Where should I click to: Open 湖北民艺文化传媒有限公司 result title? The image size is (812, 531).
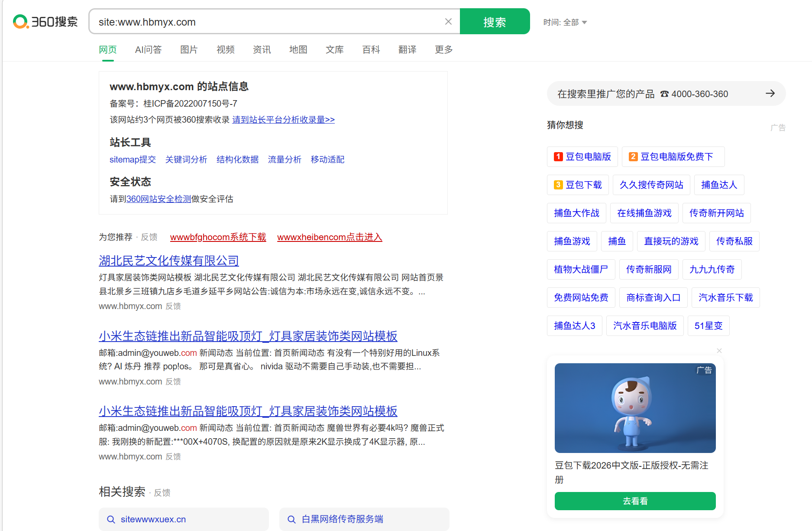169,261
